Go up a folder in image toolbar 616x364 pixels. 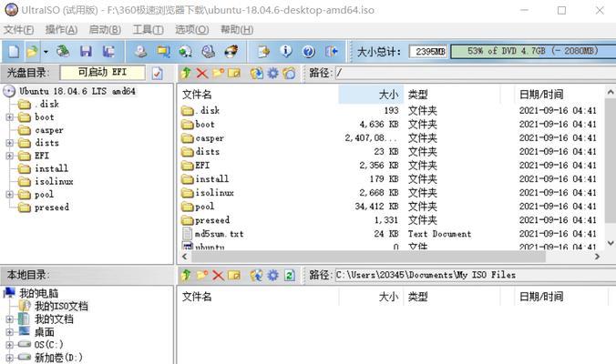[186, 73]
